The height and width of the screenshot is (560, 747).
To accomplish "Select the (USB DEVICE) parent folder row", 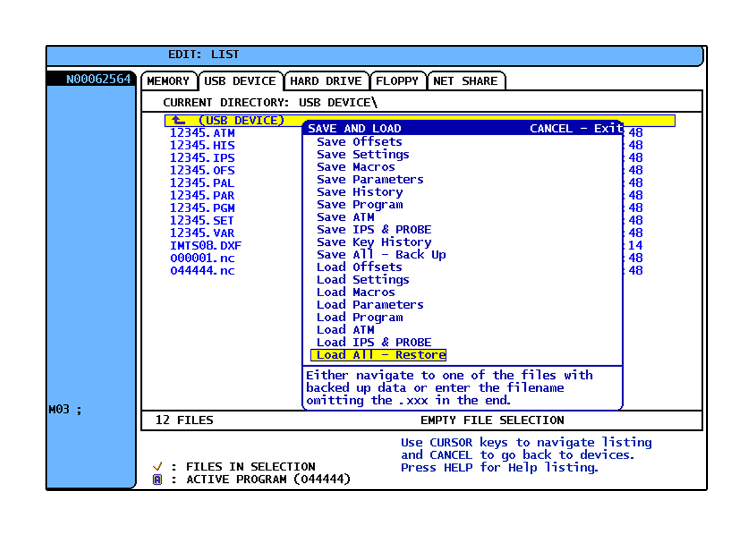I will coord(420,121).
